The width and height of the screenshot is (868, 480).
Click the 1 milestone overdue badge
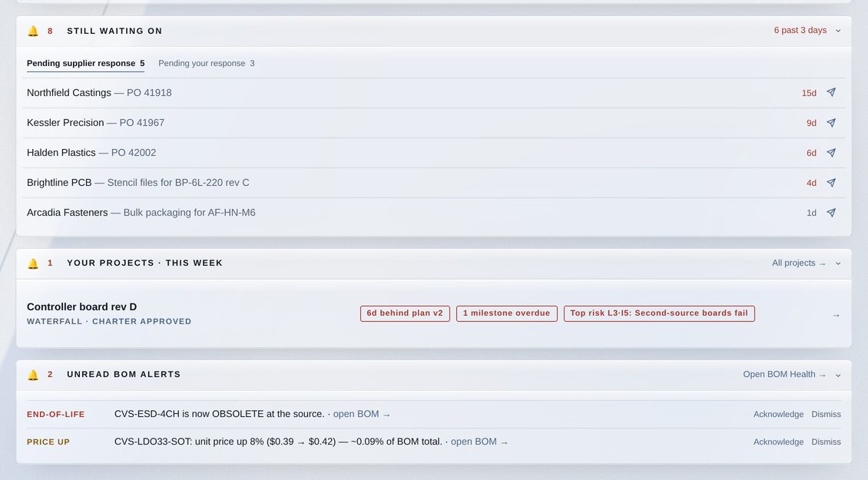click(506, 313)
